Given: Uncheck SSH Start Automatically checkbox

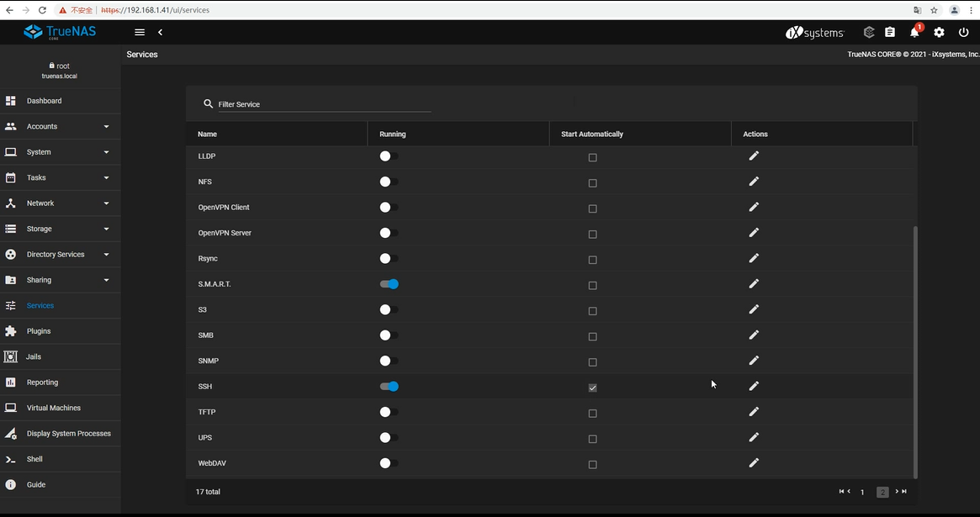Looking at the screenshot, I should point(592,388).
